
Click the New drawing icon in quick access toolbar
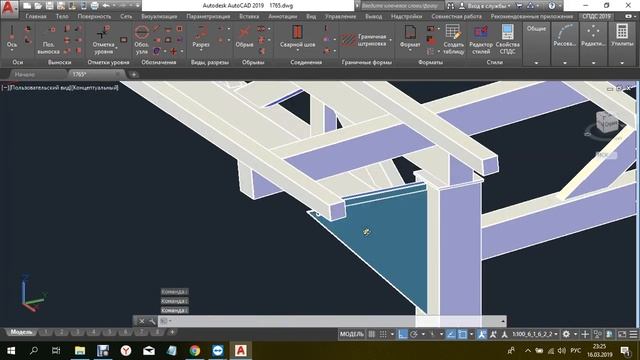click(x=27, y=6)
